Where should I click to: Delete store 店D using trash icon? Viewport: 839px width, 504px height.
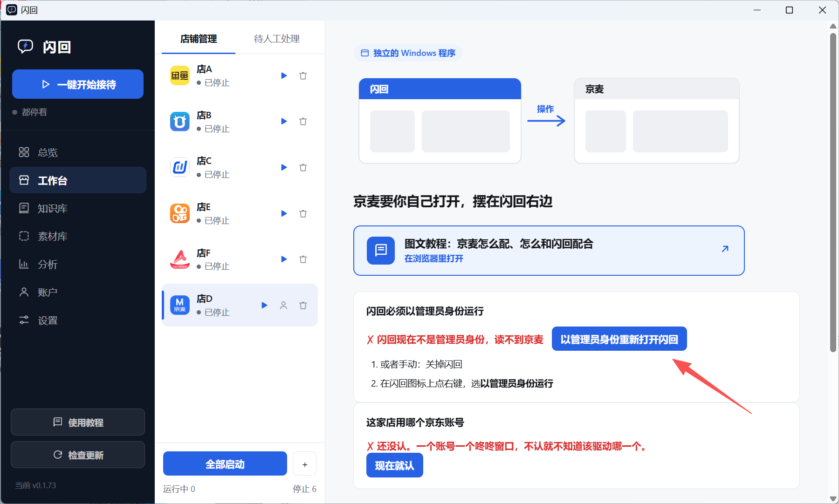tap(303, 305)
